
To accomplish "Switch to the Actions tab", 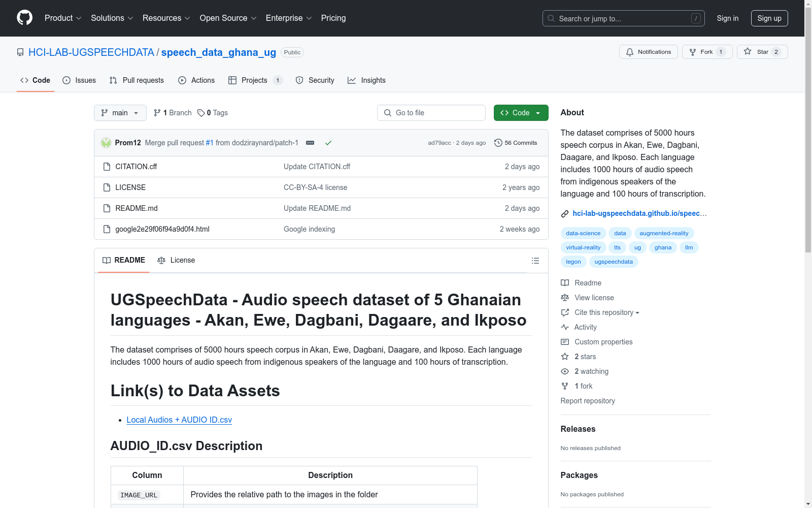I will point(196,80).
